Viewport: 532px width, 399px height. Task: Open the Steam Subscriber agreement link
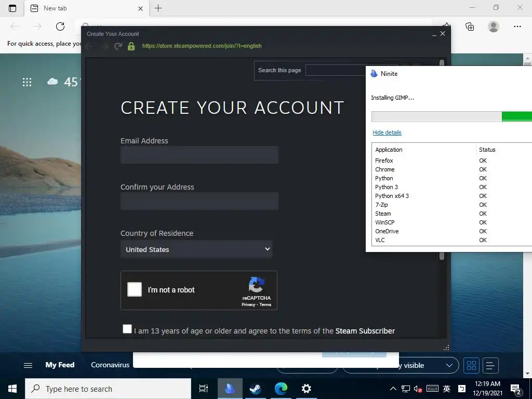(x=365, y=331)
